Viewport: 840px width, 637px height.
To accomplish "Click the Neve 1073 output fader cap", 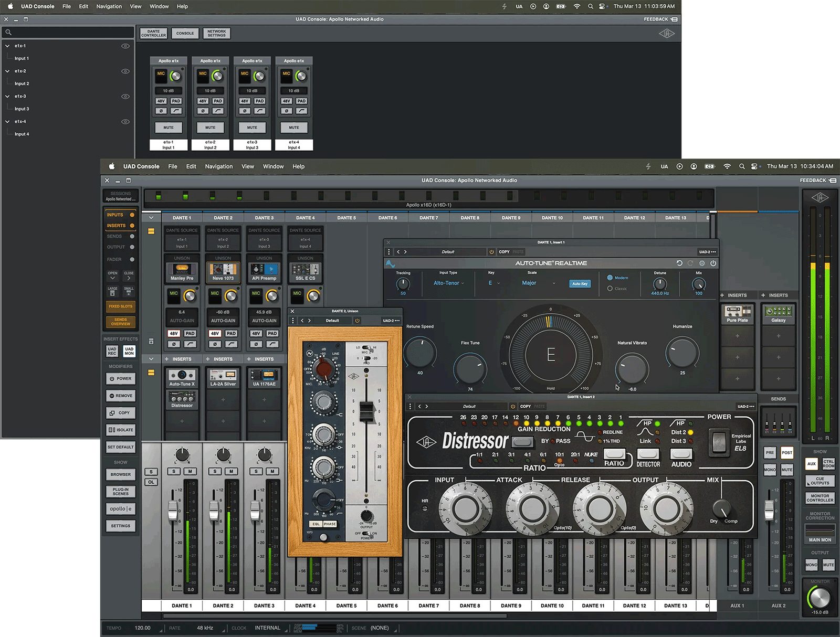I will 366,412.
